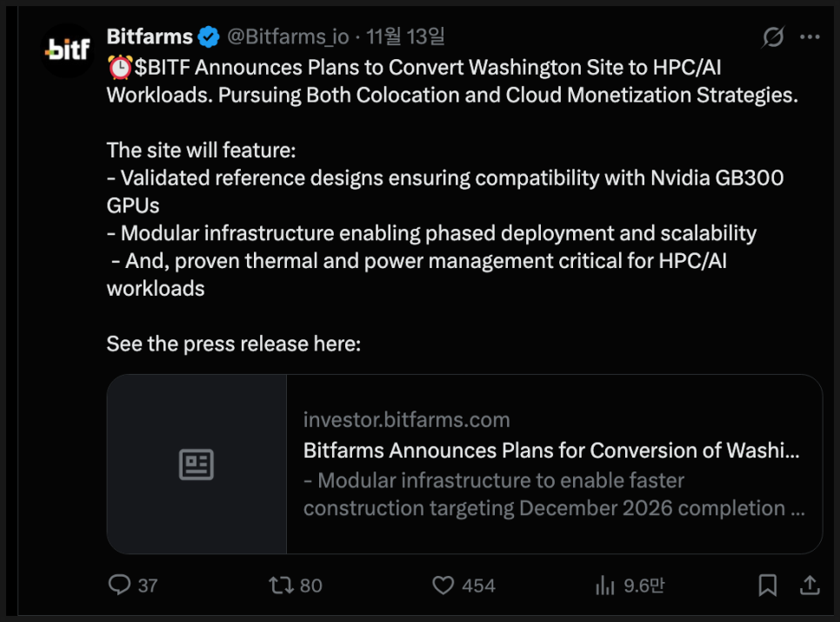The image size is (840, 622).
Task: Click the 80 reposts count
Action: (310, 585)
